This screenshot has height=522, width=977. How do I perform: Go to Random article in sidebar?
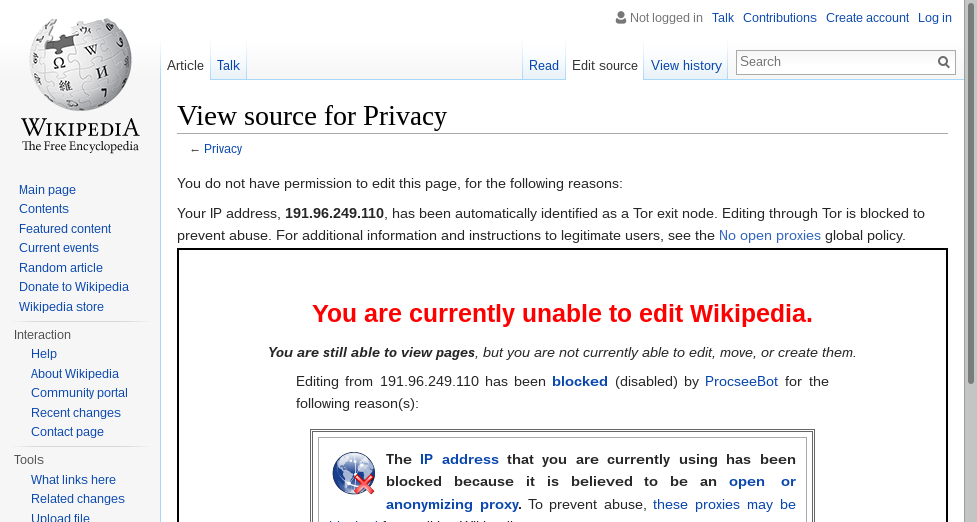tap(60, 268)
